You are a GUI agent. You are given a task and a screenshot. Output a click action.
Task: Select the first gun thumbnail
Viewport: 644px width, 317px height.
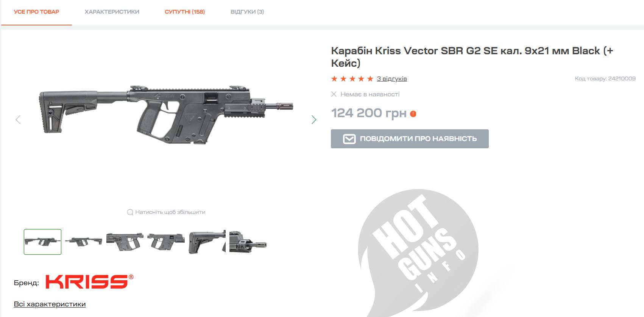click(x=42, y=242)
